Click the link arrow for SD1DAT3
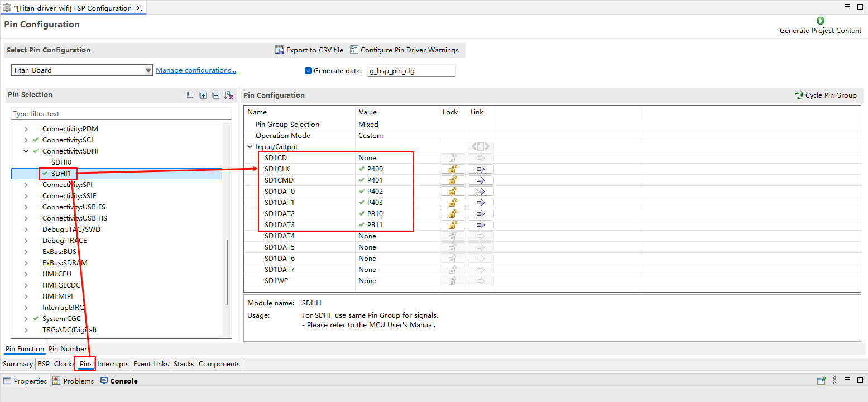 pyautogui.click(x=481, y=225)
